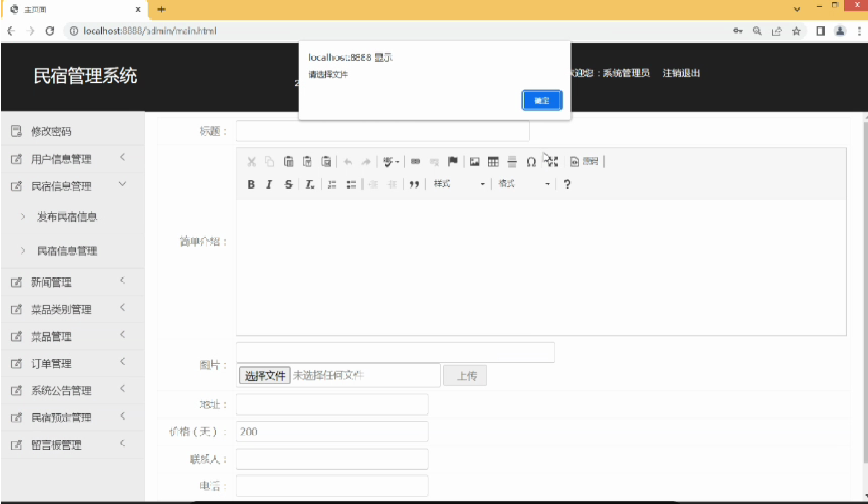Expand the 菜品类别管理 section chevron

pyautogui.click(x=122, y=307)
